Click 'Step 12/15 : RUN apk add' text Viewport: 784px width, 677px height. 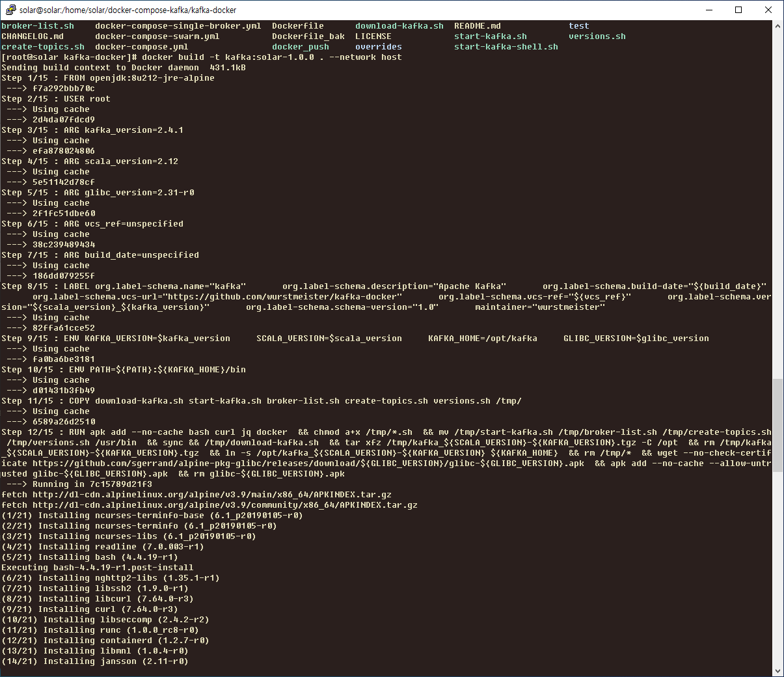64,432
